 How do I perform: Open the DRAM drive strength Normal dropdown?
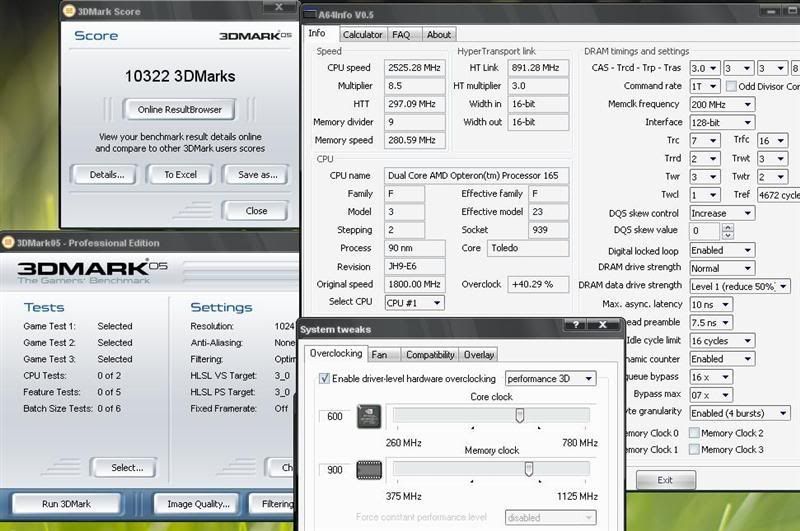coord(722,268)
